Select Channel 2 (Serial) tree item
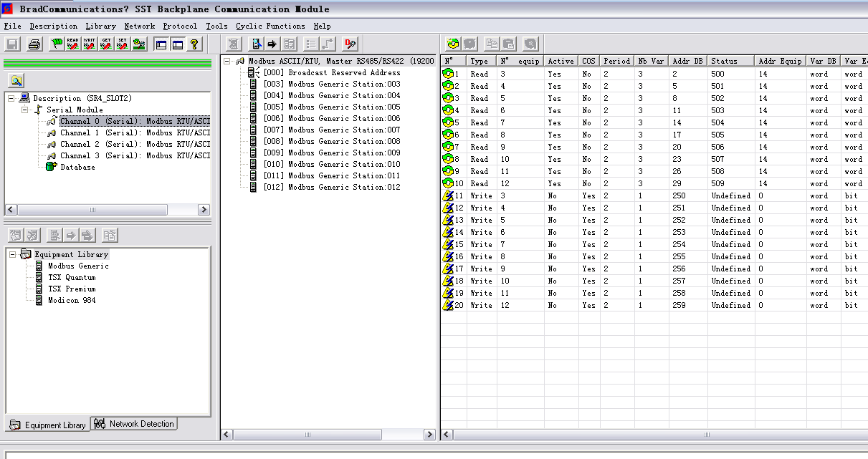 pos(135,144)
